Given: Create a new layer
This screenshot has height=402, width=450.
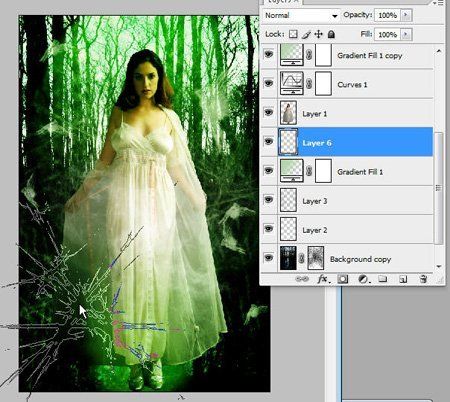Looking at the screenshot, I should coord(403,279).
